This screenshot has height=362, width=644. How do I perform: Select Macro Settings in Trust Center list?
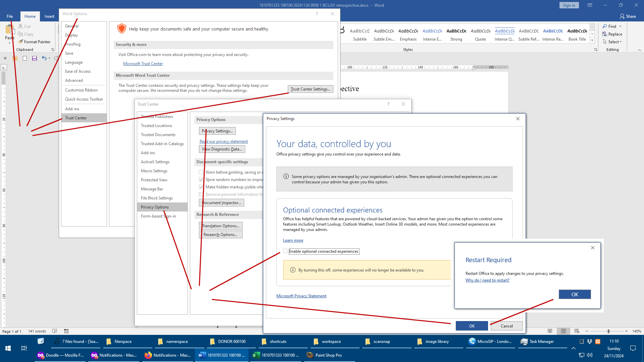(162, 171)
